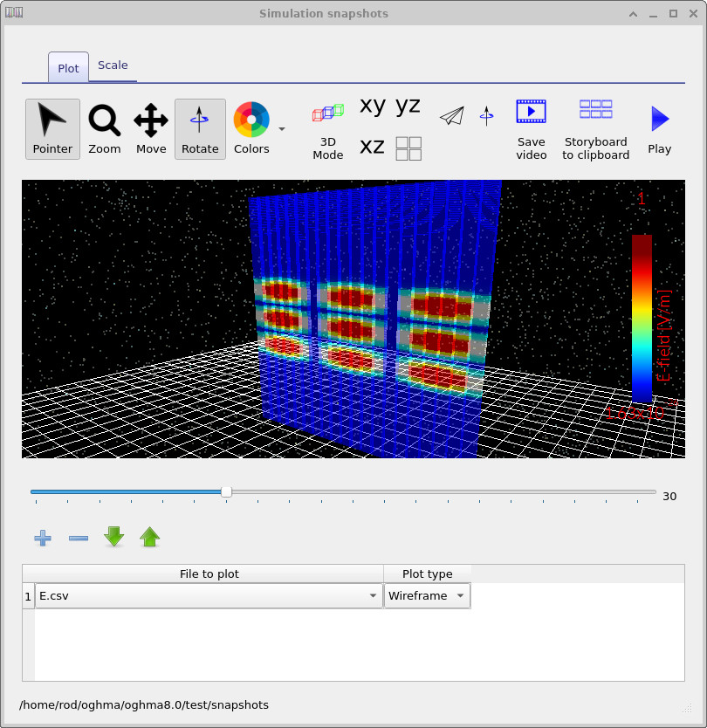The height and width of the screenshot is (728, 707).
Task: Switch to the xy view
Action: coord(371,106)
